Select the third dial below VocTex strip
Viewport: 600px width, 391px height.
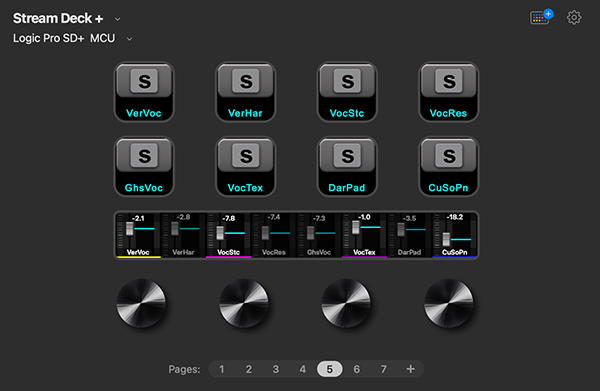(346, 303)
